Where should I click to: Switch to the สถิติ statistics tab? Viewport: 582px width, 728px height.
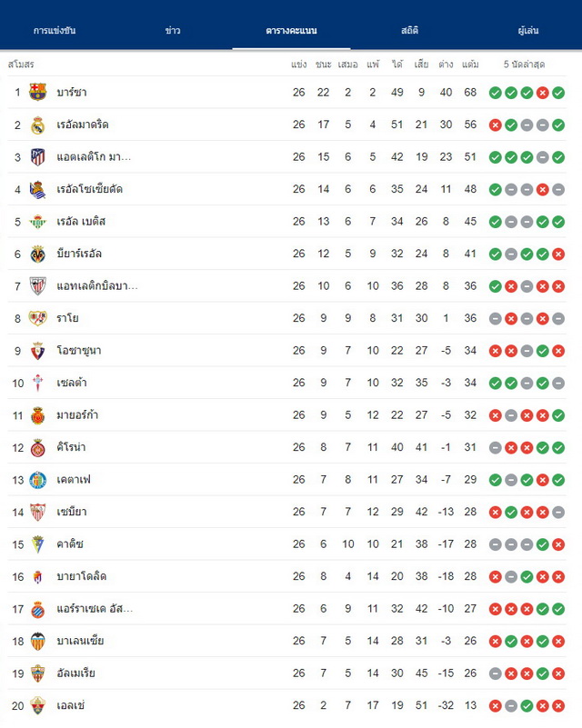[410, 31]
